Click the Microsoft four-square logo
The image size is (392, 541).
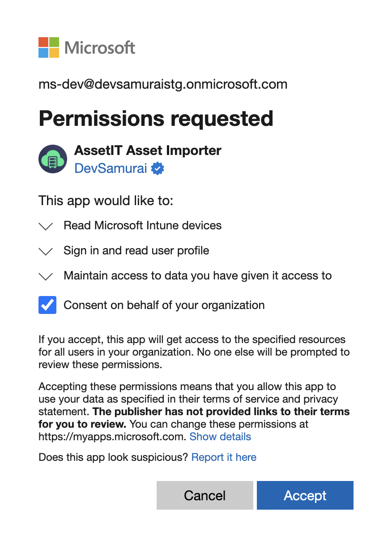point(49,47)
